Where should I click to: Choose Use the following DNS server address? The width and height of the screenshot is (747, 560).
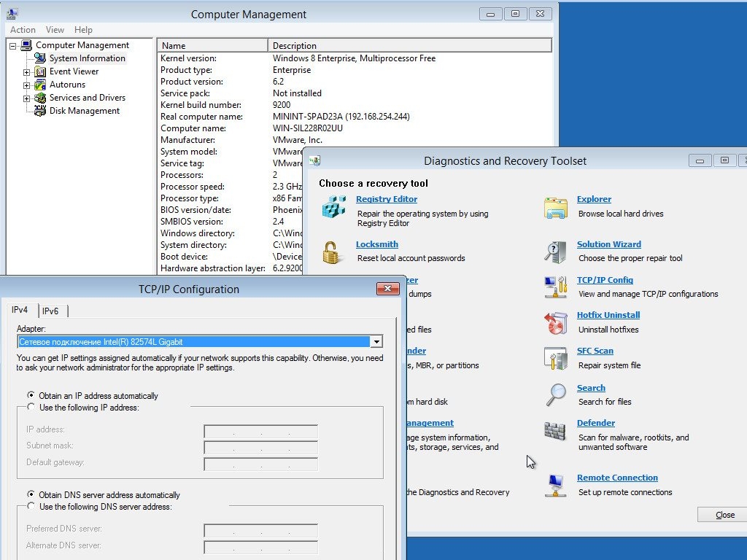[x=31, y=506]
